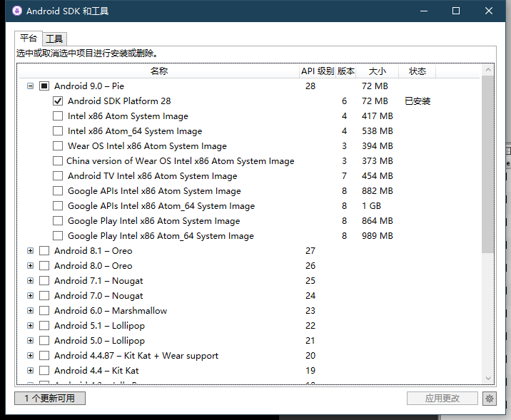
Task: Click the 应用更改 button
Action: click(x=442, y=398)
